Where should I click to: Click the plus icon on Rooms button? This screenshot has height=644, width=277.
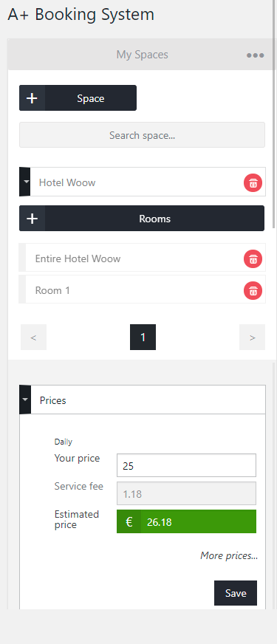click(x=32, y=219)
